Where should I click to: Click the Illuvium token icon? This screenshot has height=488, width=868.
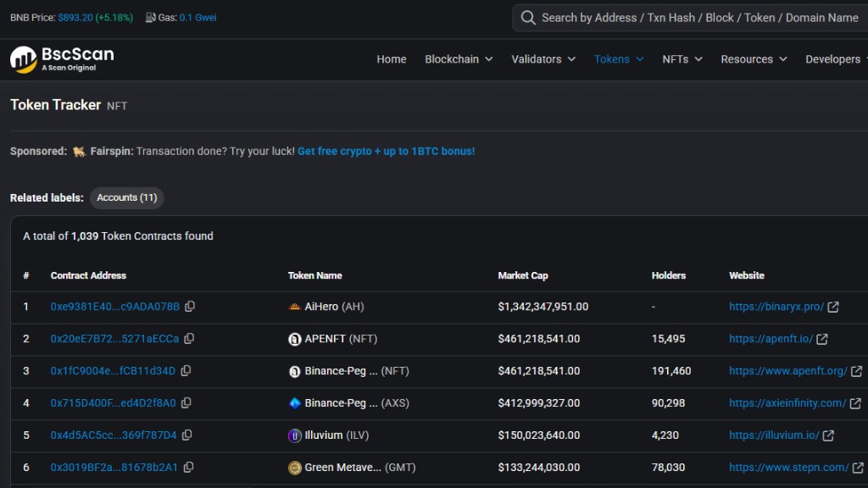[294, 435]
